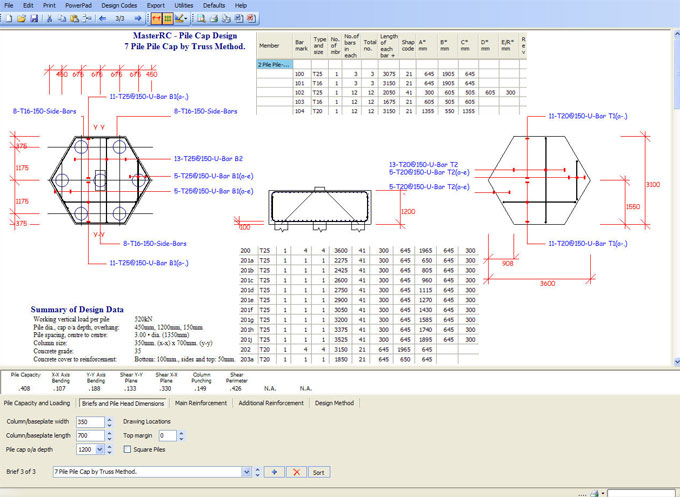Click bar mark 100 table cell

[x=300, y=74]
